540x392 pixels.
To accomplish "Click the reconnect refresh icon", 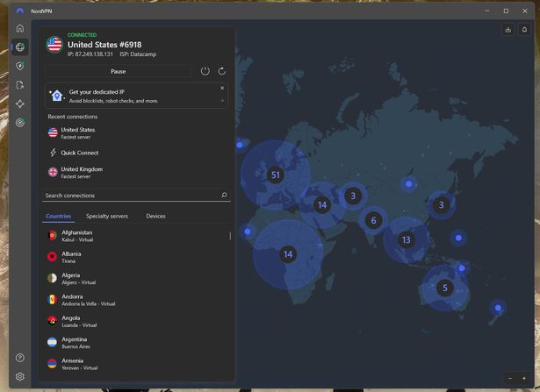I will click(222, 71).
